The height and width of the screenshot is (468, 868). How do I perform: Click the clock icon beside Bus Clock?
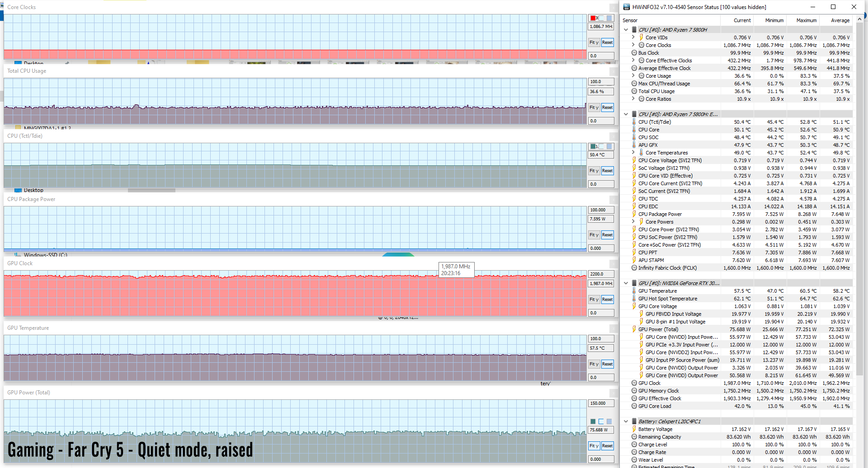tap(634, 53)
